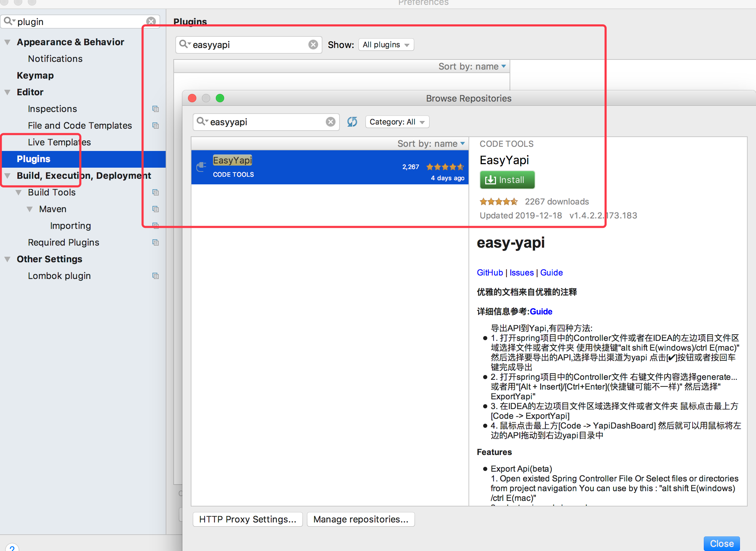
Task: Reload the plugin repository list
Action: 352,122
